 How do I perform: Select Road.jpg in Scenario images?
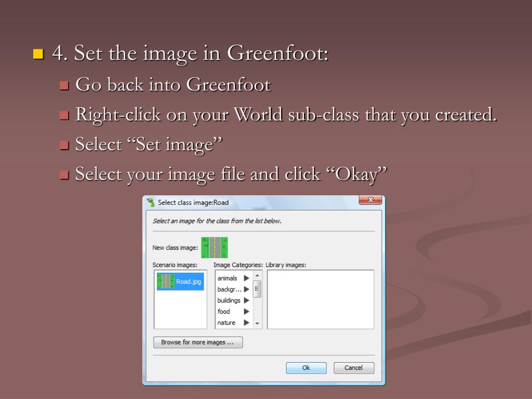(180, 282)
